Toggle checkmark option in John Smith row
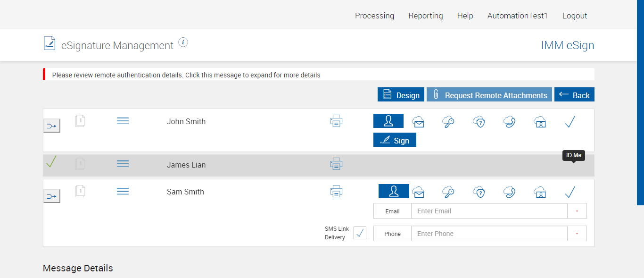The image size is (644, 278). pos(570,122)
